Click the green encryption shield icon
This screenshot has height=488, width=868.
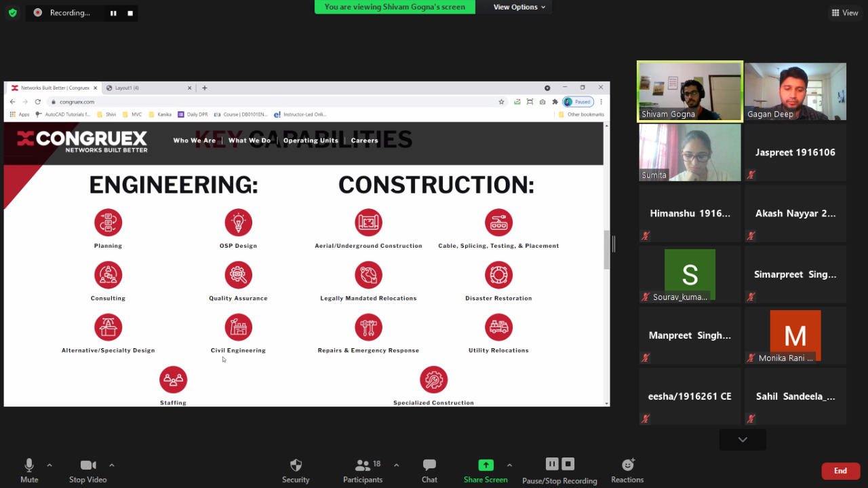[x=12, y=12]
